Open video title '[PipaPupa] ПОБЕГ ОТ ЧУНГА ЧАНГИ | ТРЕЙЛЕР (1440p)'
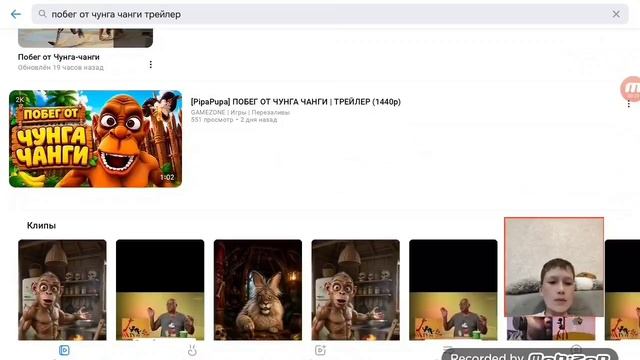 (x=296, y=102)
